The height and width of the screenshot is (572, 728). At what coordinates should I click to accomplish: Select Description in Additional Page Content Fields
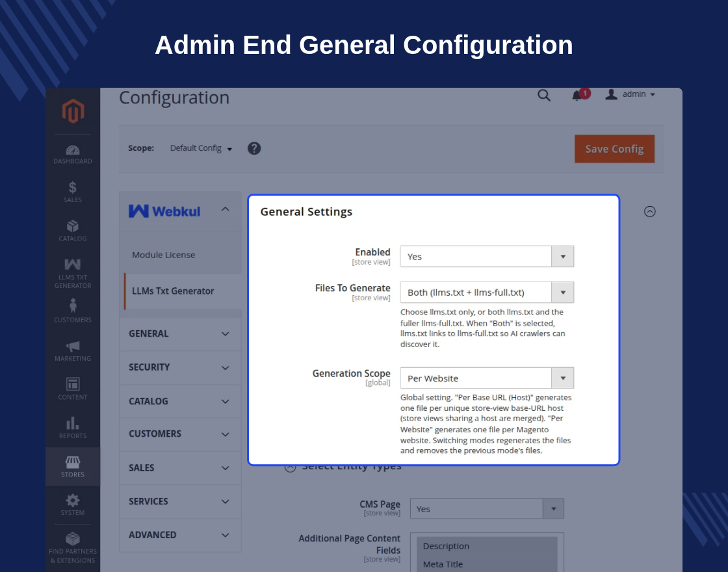point(487,547)
